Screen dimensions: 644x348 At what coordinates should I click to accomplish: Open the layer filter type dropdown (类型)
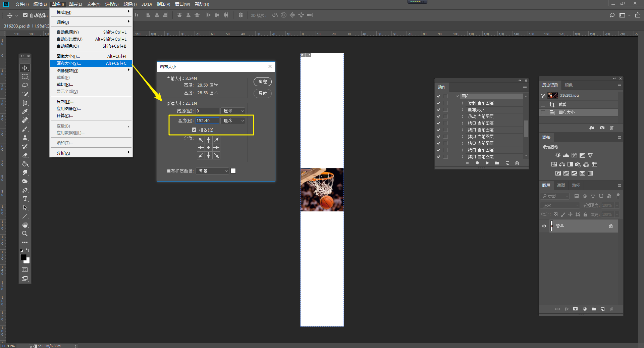555,196
